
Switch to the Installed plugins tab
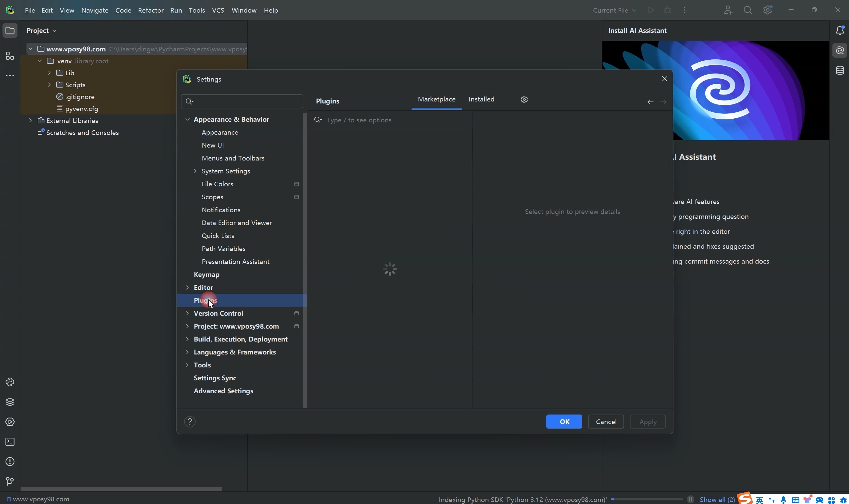481,99
